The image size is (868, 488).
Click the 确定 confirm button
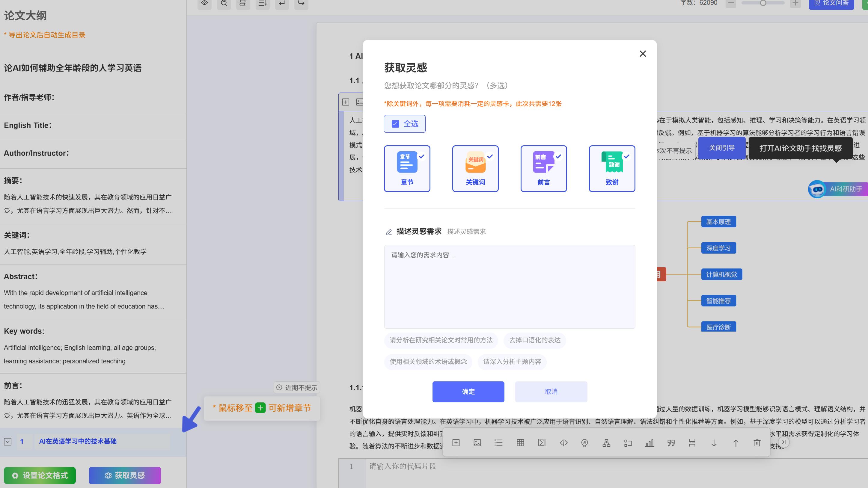468,391
